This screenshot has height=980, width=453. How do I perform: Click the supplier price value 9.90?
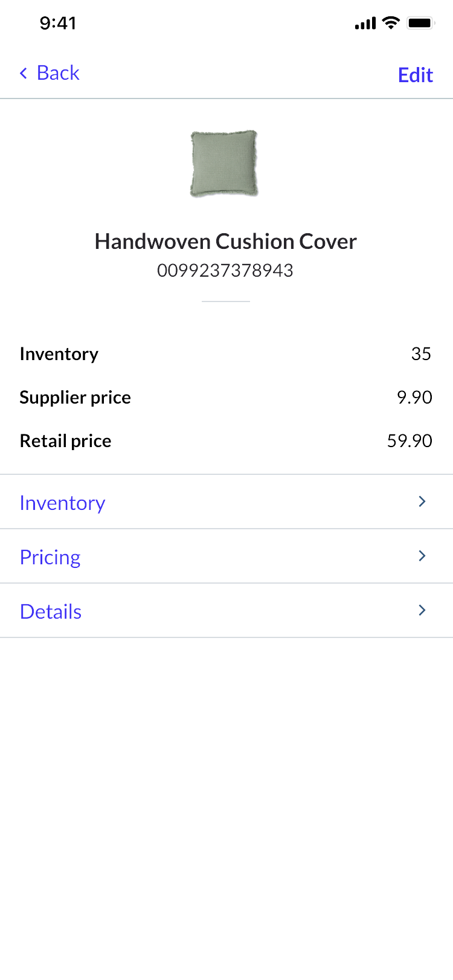(x=414, y=398)
